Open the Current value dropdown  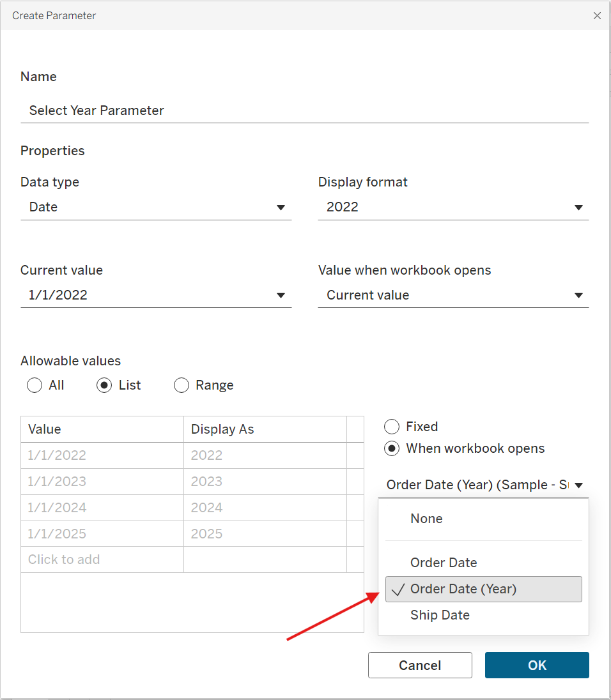tap(155, 295)
